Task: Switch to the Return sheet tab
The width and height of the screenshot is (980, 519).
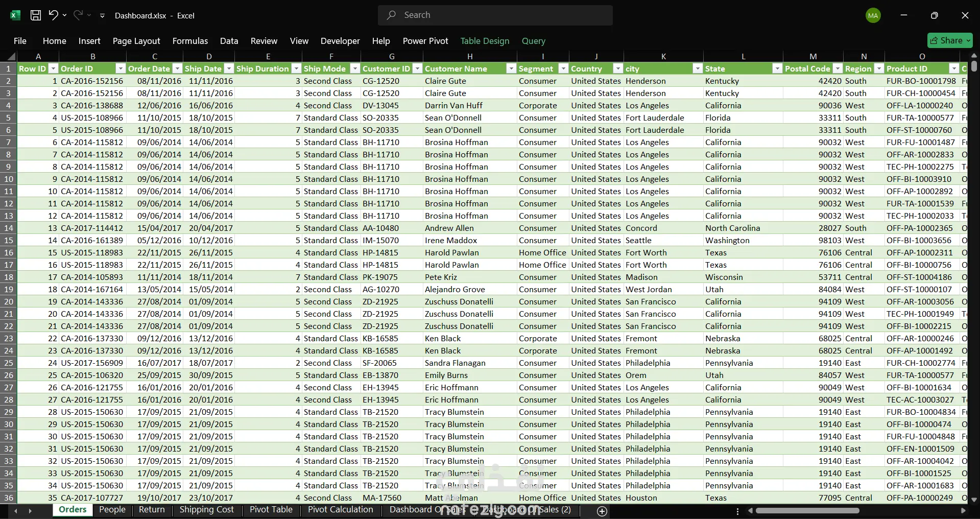Action: pyautogui.click(x=152, y=509)
